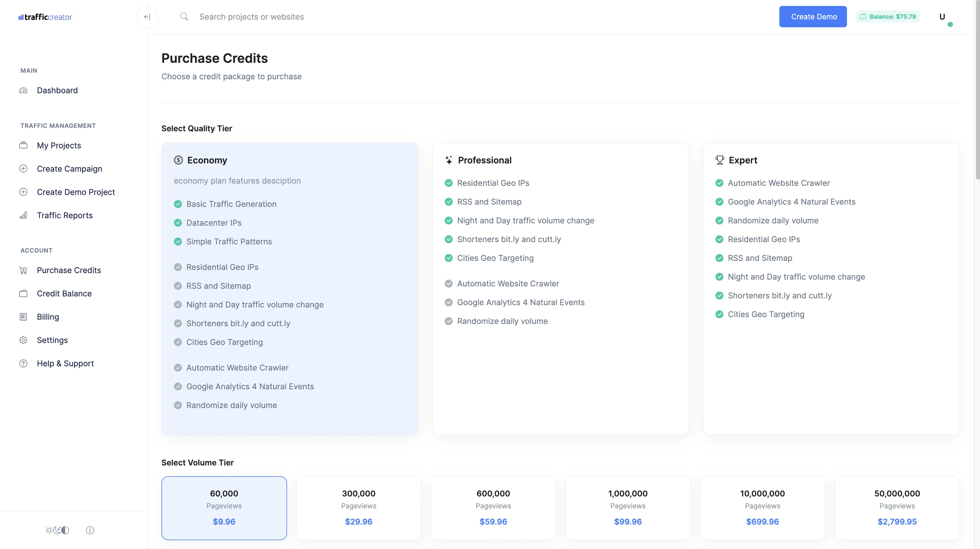Click green check beside Datacenter IPs
The height and width of the screenshot is (549, 980).
(178, 223)
